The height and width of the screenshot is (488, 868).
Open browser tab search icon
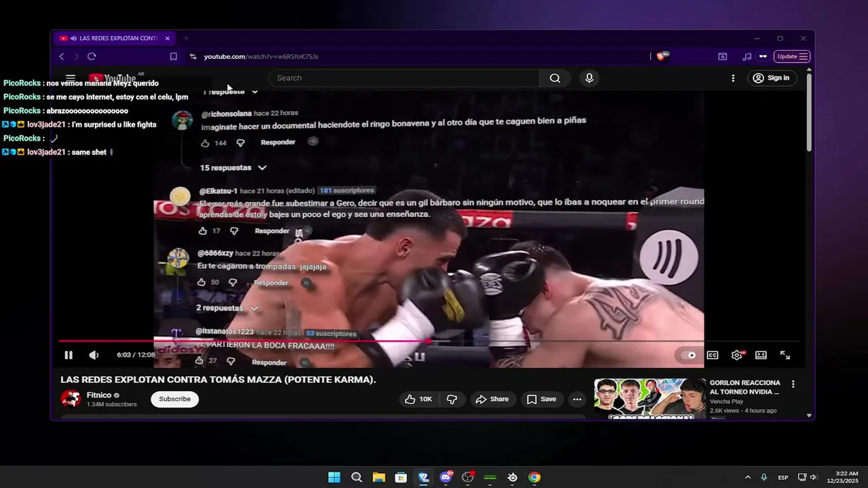coord(723,56)
